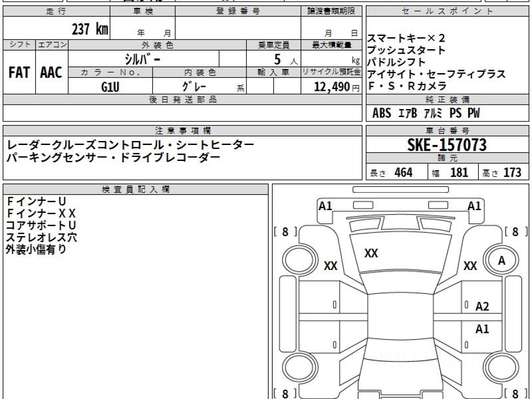This screenshot has width=532, height=399.
Task: Click the FAT shift value
Action: [x=19, y=73]
